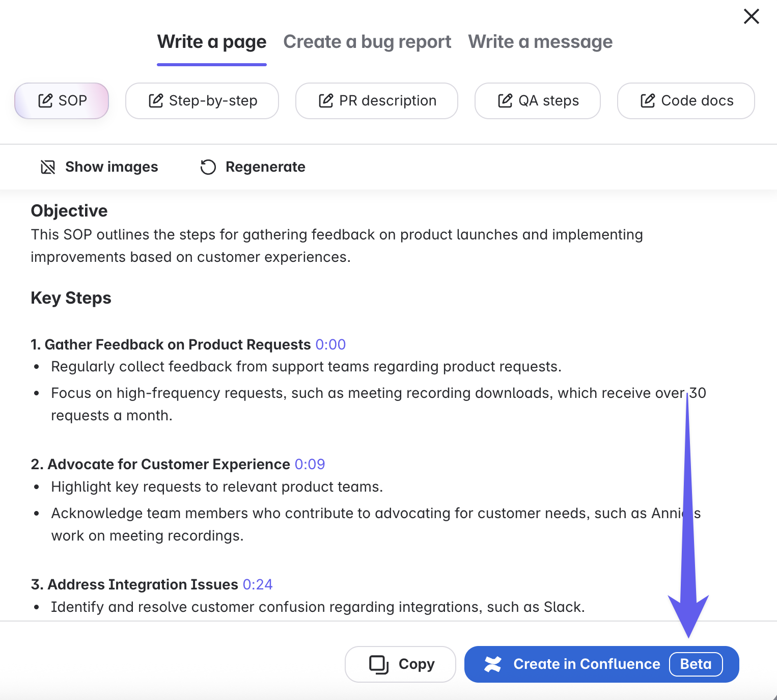The width and height of the screenshot is (777, 700).
Task: Click the Regenerate circular arrow icon
Action: point(208,167)
